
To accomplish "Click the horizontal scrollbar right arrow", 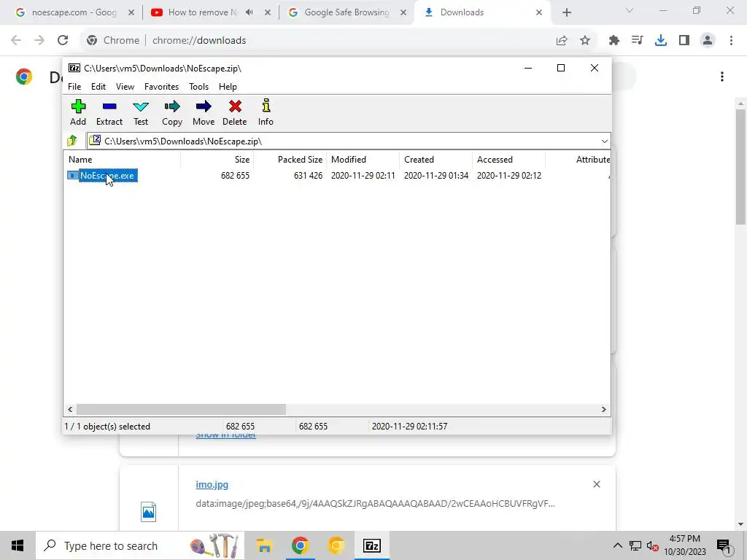I will (x=603, y=410).
